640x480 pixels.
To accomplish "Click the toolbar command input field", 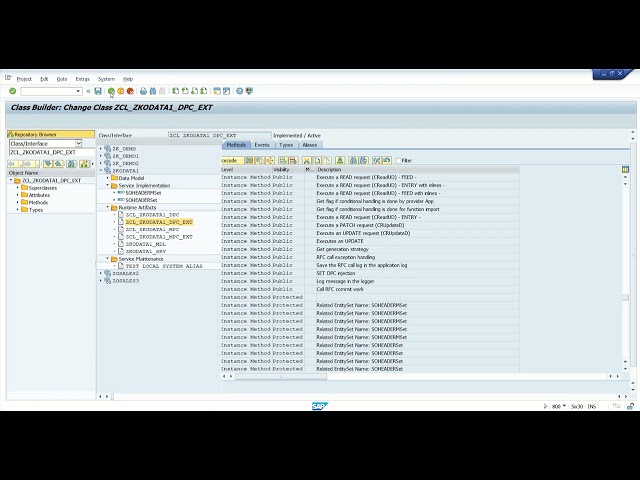I will [x=48, y=91].
